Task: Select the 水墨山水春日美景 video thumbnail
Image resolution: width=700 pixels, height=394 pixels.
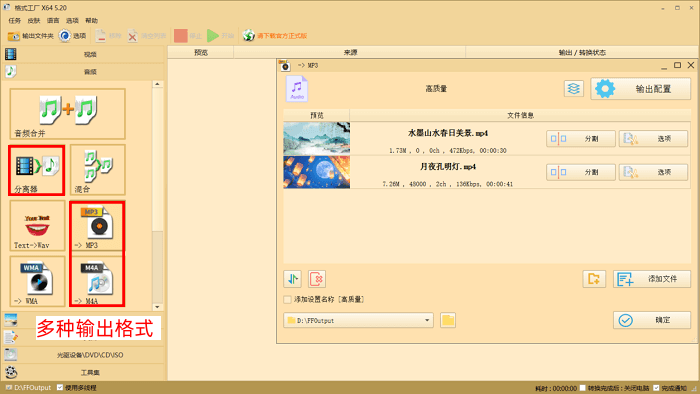Action: (x=317, y=139)
